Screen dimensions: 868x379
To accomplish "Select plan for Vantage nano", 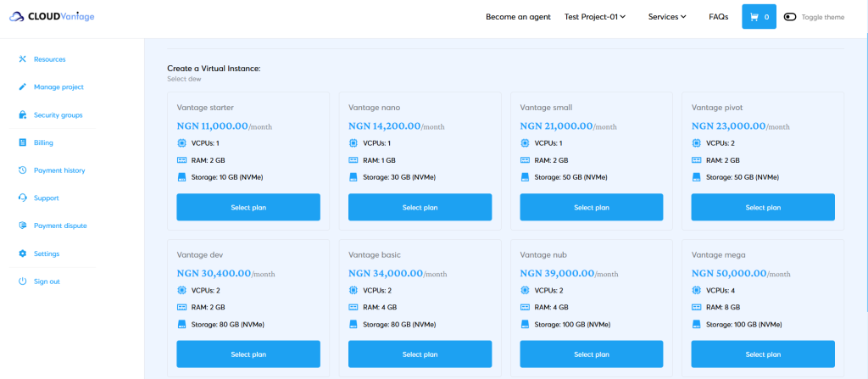I will (420, 207).
